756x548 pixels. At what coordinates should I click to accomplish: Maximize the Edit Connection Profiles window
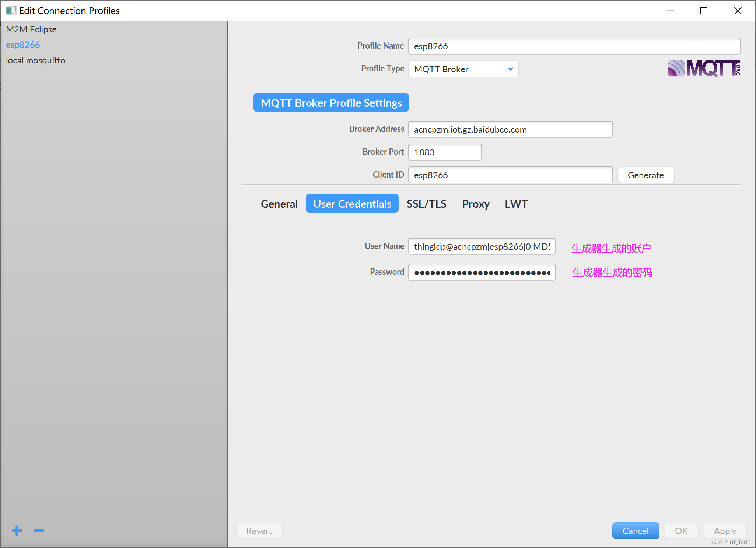[x=704, y=11]
